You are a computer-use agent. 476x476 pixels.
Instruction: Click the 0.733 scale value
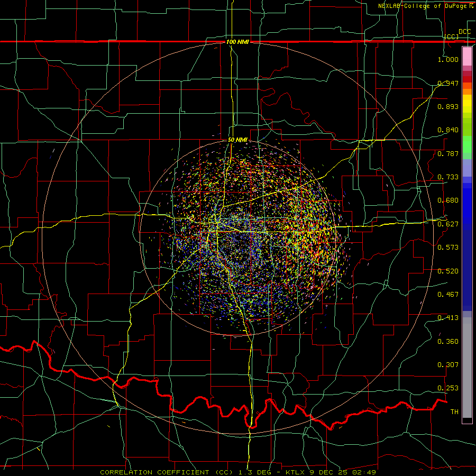pyautogui.click(x=448, y=177)
